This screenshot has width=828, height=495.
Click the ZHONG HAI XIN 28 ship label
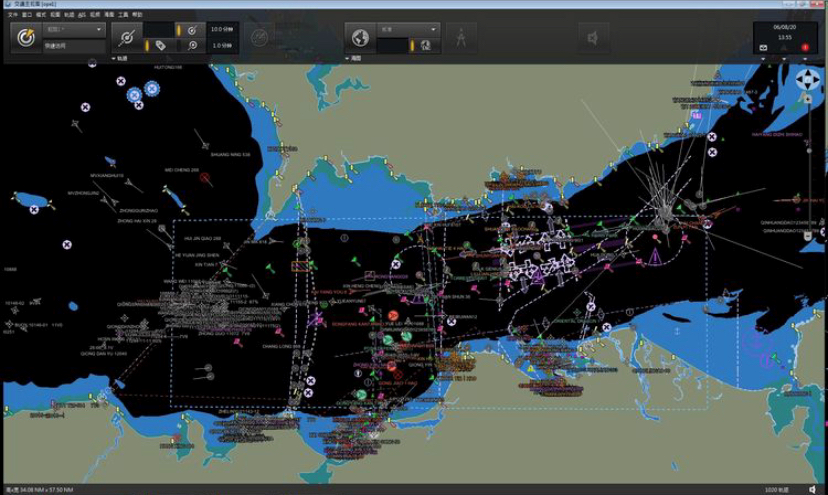(137, 221)
